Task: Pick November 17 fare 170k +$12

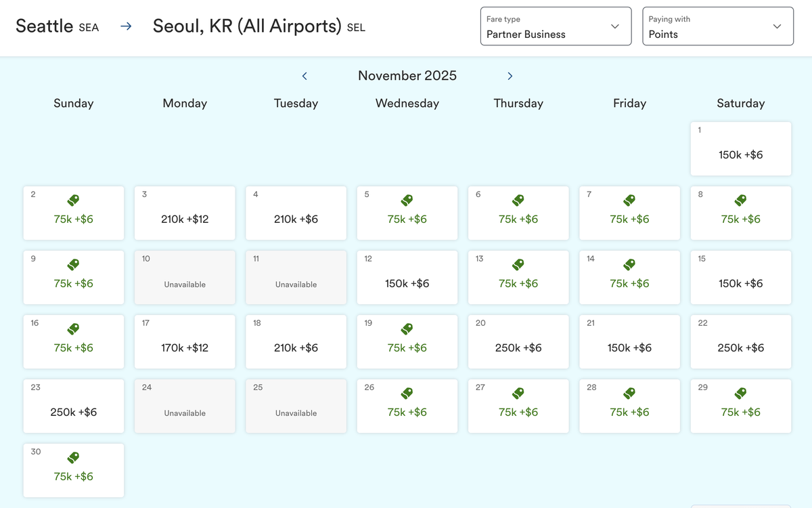Action: 185,342
